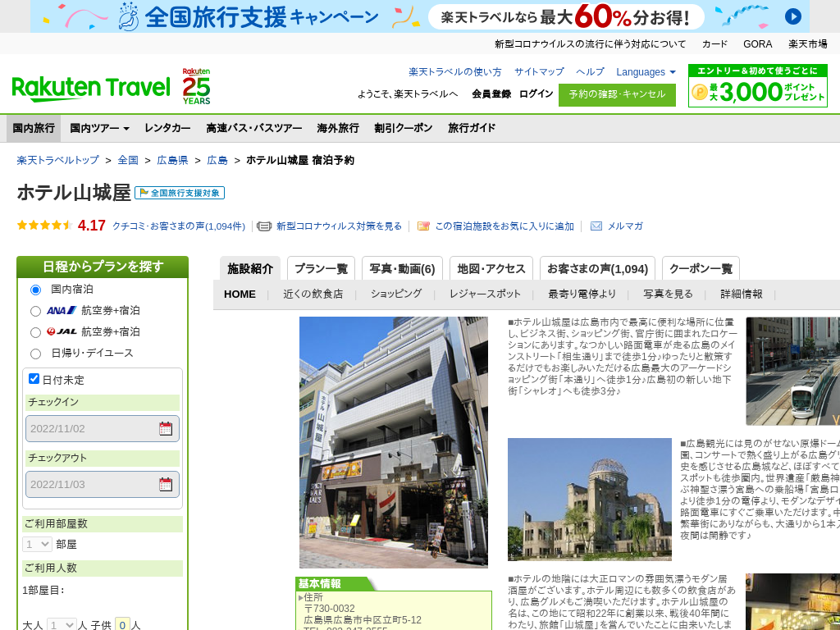Select レンタカー in main navigation
This screenshot has width=840, height=630.
click(x=167, y=128)
